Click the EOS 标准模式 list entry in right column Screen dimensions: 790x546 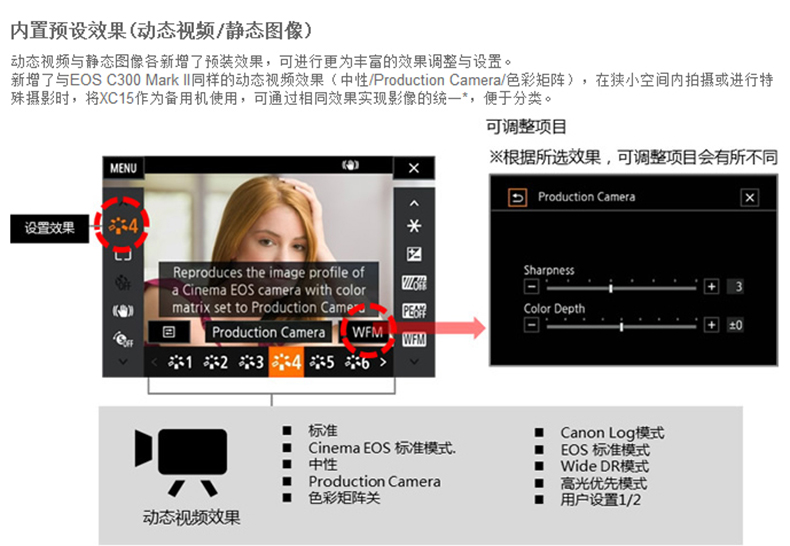click(x=605, y=450)
